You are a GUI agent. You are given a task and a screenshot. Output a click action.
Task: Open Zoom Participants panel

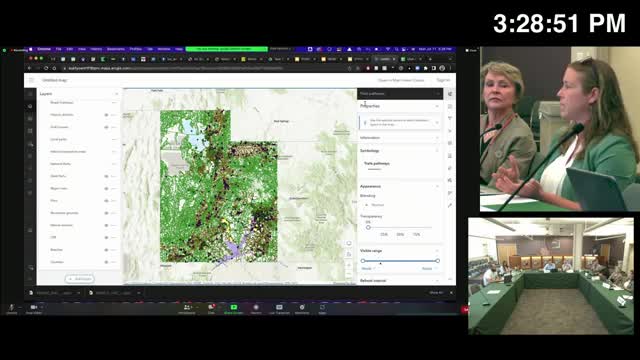(187, 309)
